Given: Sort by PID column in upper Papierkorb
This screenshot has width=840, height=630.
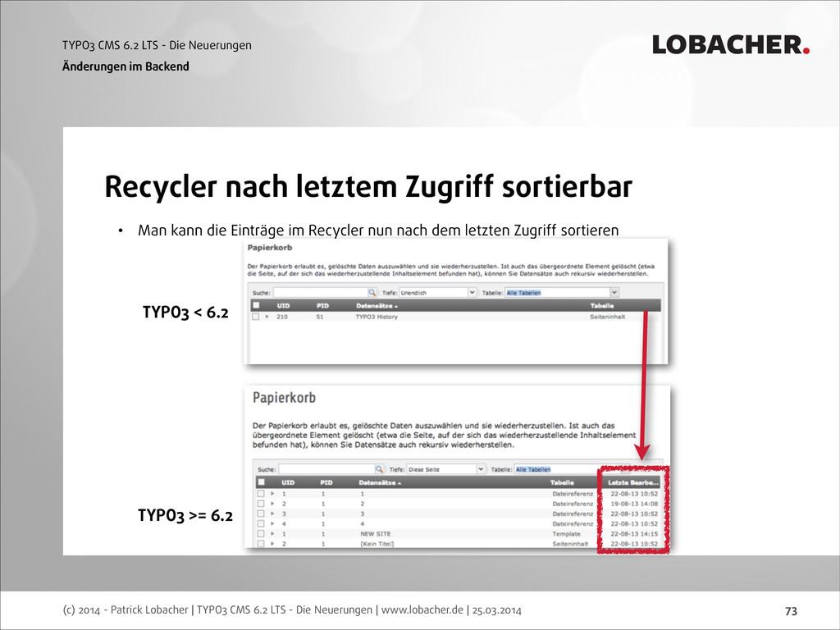Looking at the screenshot, I should [x=322, y=306].
